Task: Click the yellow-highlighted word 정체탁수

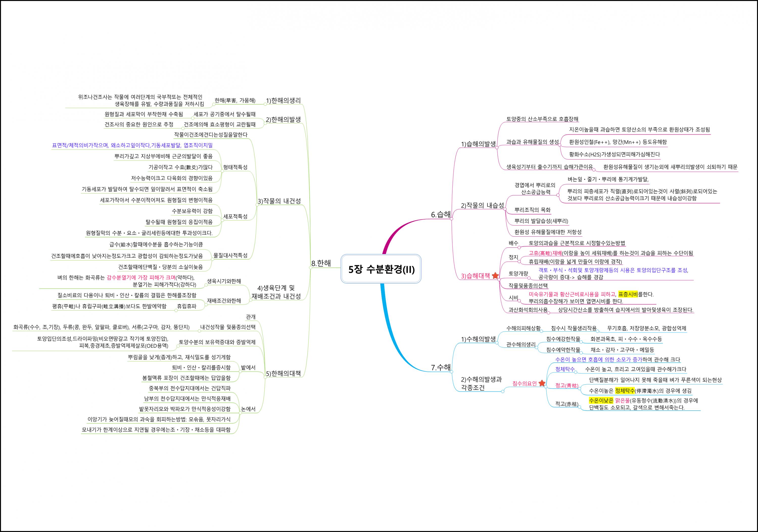Action: (625, 391)
